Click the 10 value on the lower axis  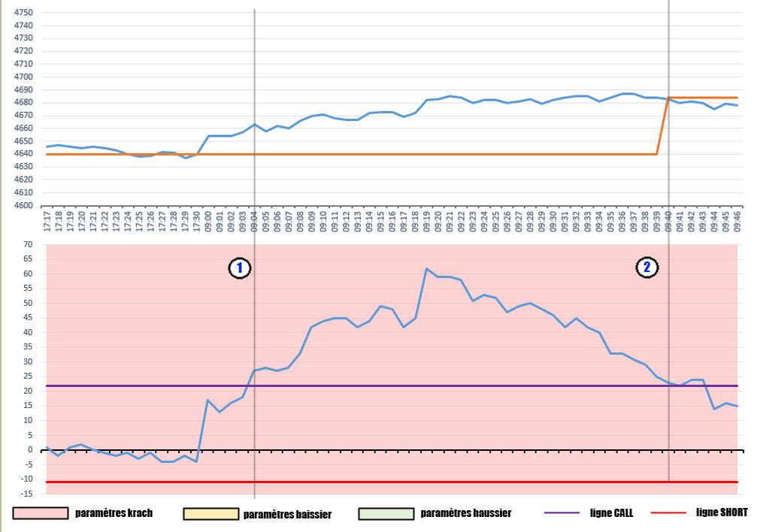coord(28,421)
